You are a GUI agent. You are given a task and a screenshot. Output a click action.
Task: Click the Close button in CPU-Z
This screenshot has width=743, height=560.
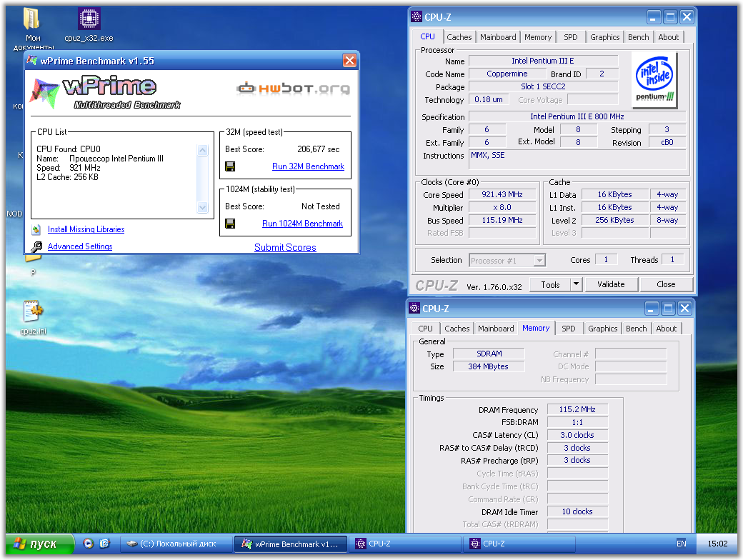666,284
